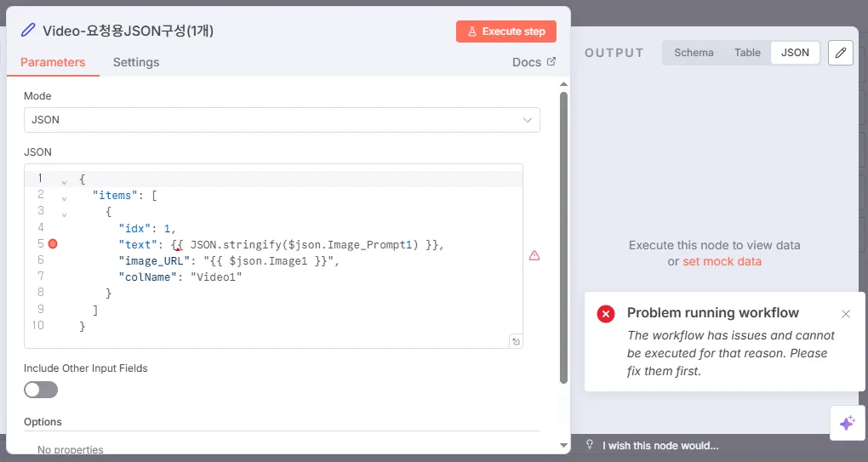Click the Execute step button

coord(506,31)
